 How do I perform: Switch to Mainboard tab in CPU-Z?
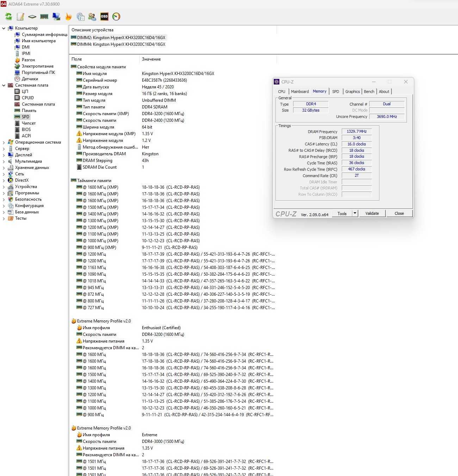pyautogui.click(x=300, y=92)
